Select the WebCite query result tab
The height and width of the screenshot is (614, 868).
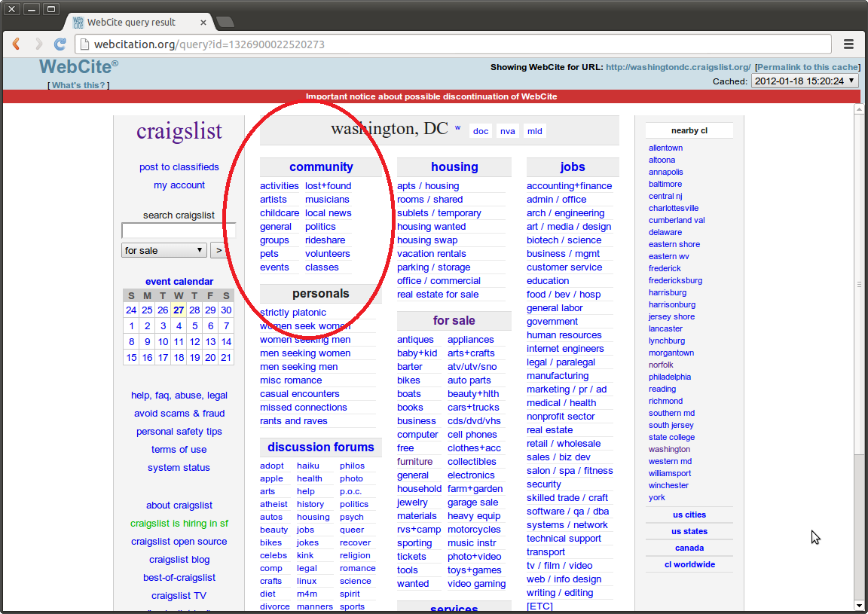click(131, 22)
